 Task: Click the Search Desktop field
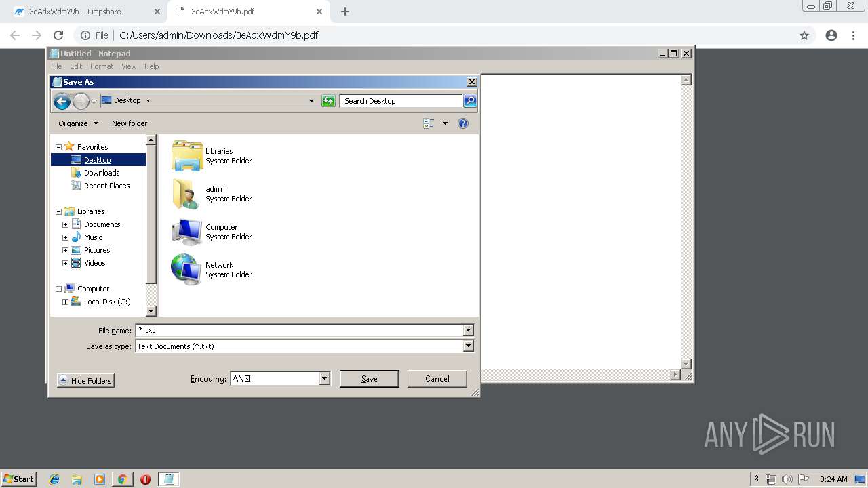click(401, 101)
